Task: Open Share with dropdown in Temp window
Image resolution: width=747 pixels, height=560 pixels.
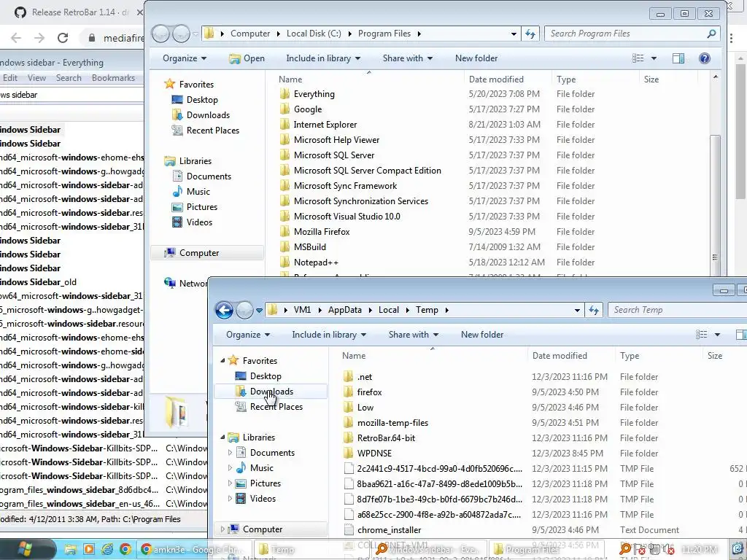Action: pos(413,335)
